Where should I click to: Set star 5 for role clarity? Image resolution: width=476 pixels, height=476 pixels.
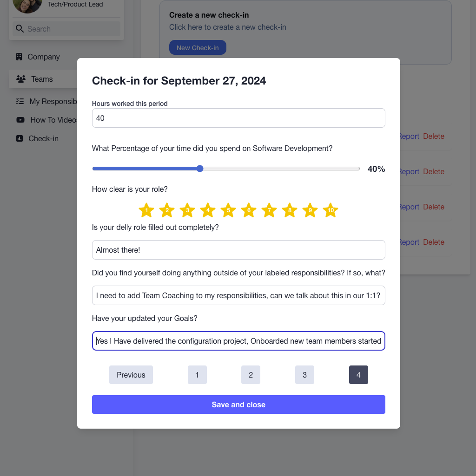pyautogui.click(x=228, y=210)
